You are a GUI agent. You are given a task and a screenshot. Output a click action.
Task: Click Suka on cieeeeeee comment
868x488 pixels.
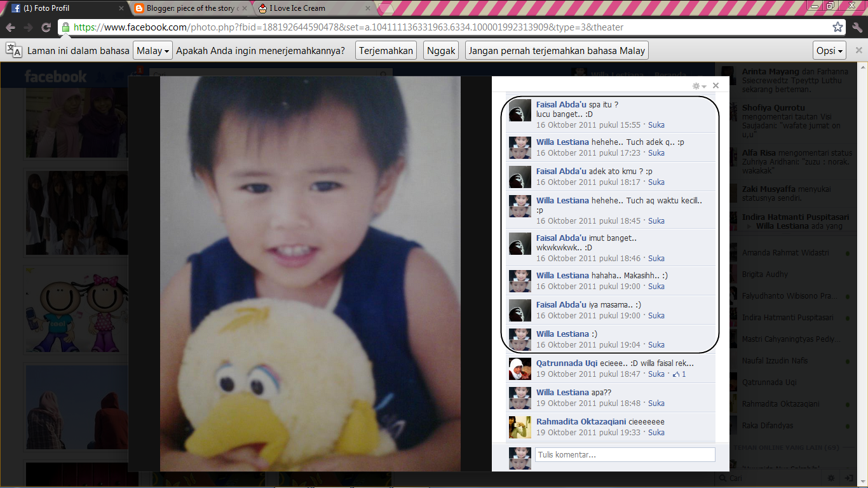pos(656,432)
